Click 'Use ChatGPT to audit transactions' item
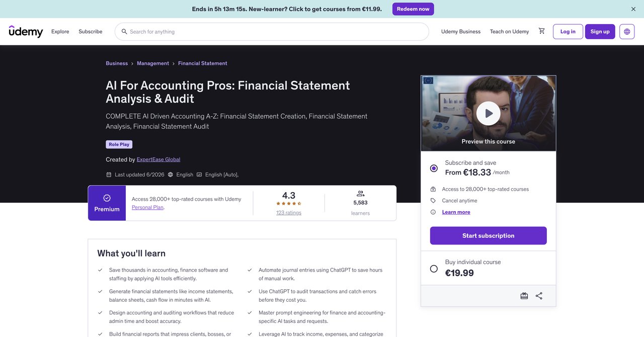Screen dimensions: 644x337 [317, 296]
